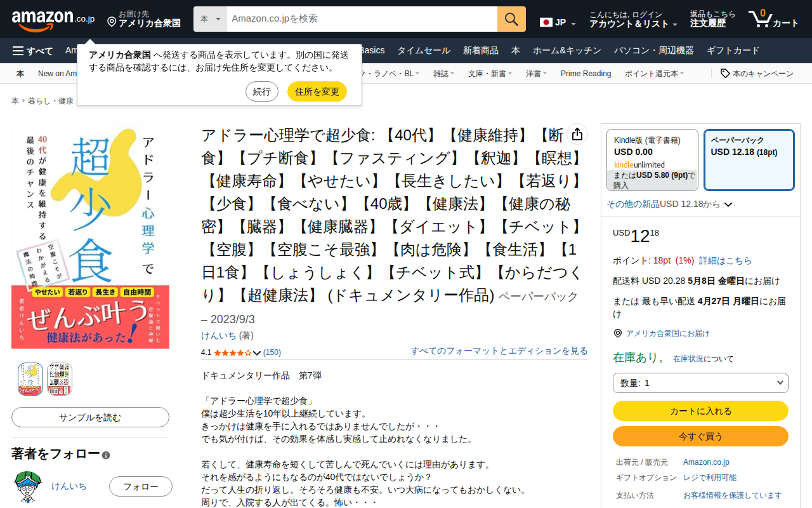Click the フォロー author button

pyautogui.click(x=141, y=486)
